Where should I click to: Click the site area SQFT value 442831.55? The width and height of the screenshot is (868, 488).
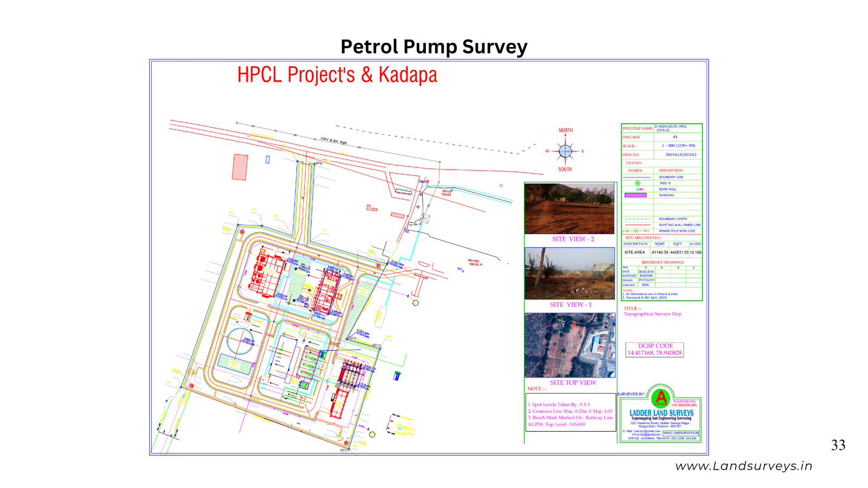(679, 252)
